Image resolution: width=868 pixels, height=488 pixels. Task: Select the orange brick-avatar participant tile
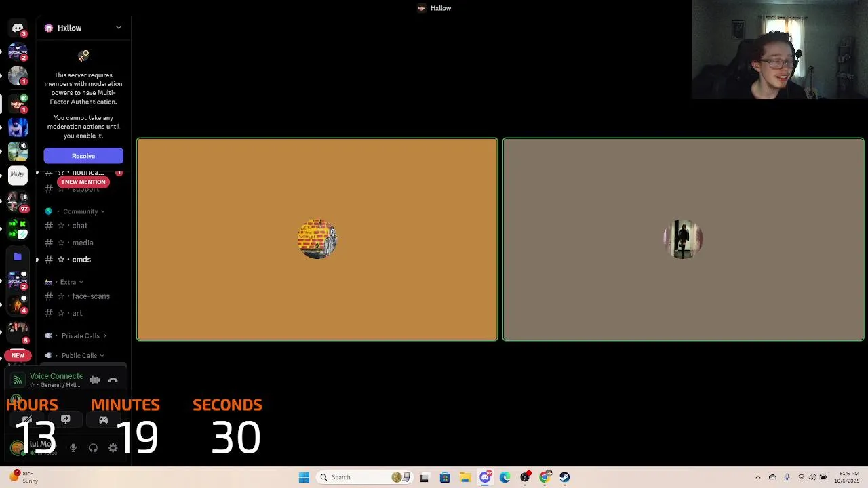pyautogui.click(x=317, y=239)
